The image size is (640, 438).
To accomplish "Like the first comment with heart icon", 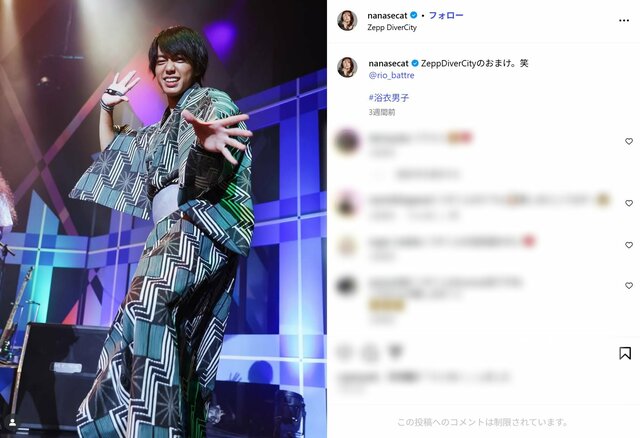I will pyautogui.click(x=629, y=141).
